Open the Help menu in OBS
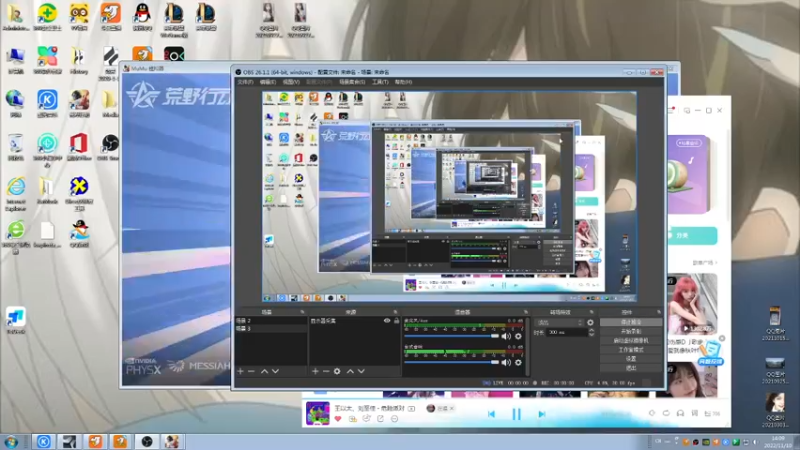This screenshot has height=450, width=800. click(x=403, y=82)
